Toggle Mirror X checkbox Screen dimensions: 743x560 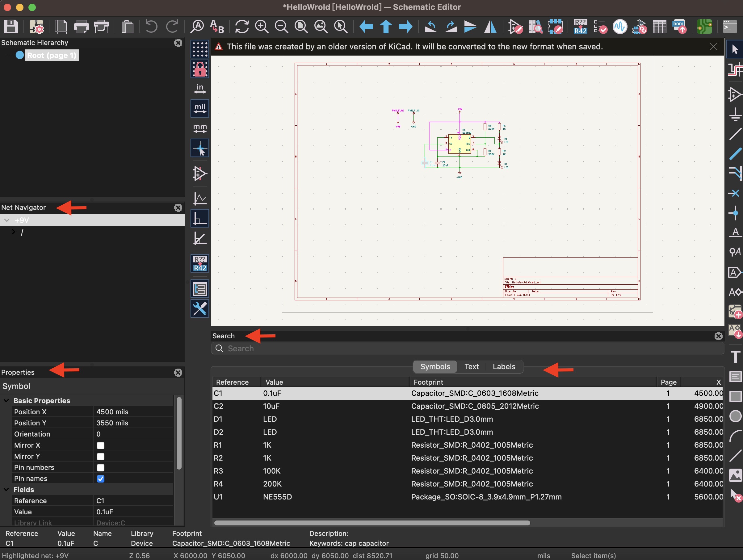click(100, 445)
